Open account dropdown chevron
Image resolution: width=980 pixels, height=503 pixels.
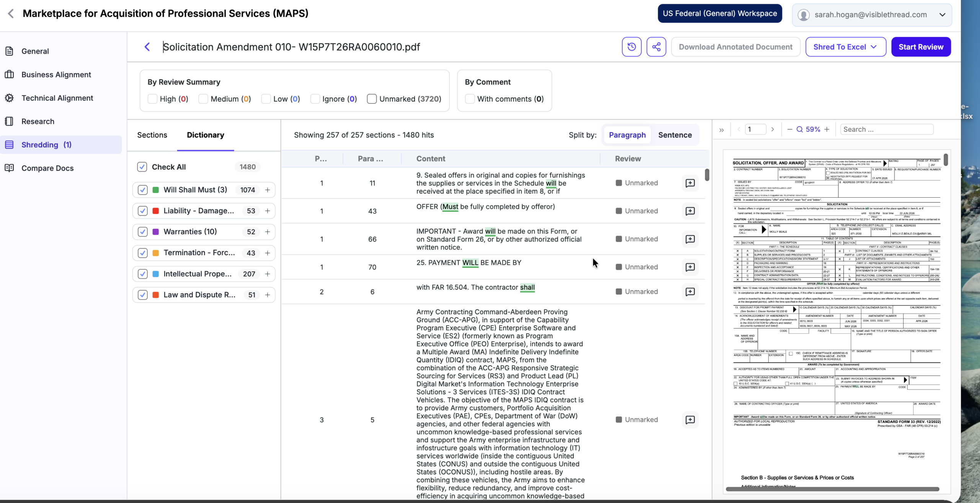click(942, 15)
